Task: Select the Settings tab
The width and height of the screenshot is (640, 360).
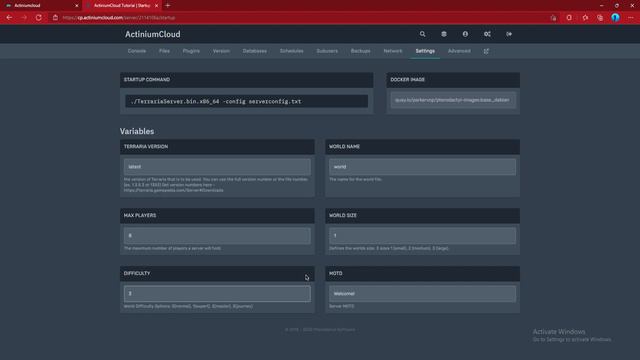Action: pos(425,51)
